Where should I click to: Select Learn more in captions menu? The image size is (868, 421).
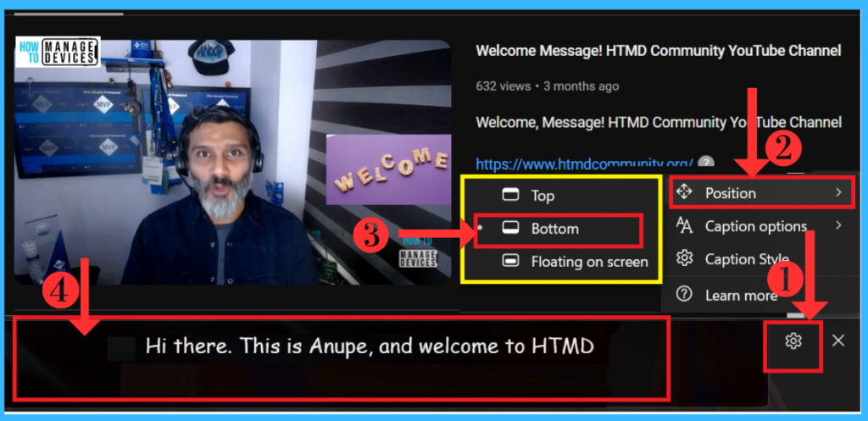tap(761, 296)
